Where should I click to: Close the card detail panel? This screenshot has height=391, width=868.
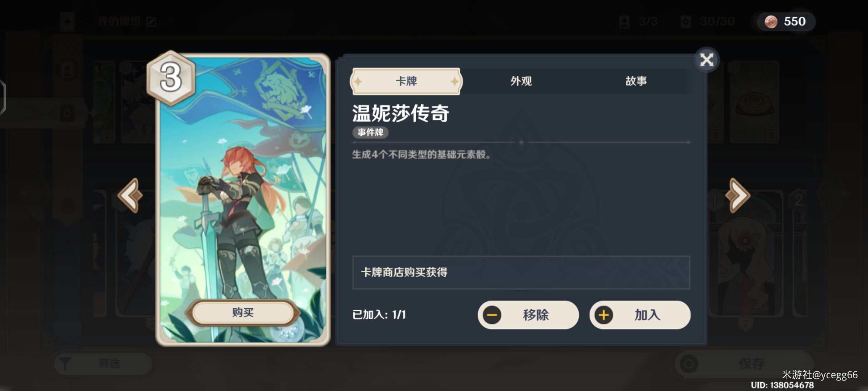[x=706, y=60]
